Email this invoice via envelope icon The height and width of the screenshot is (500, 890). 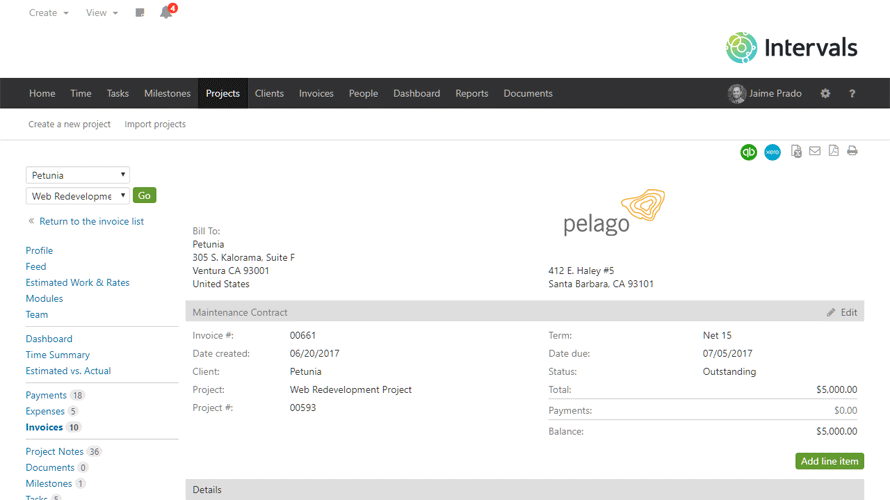pyautogui.click(x=815, y=151)
